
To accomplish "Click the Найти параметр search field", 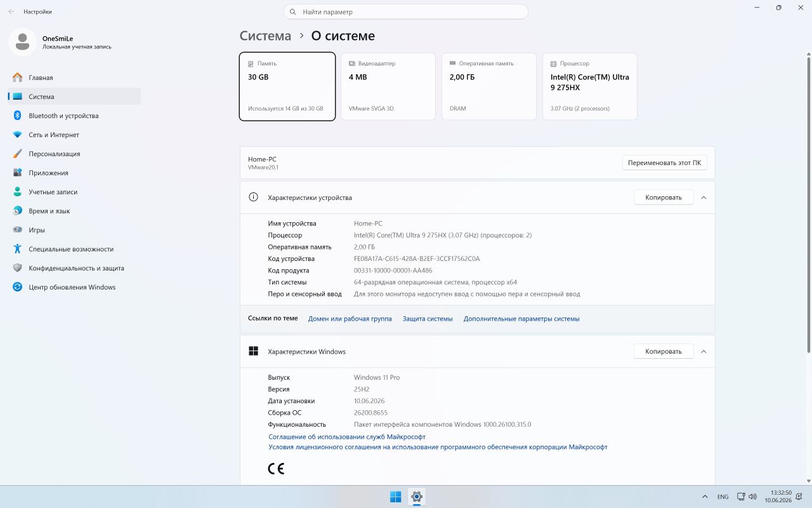I will (406, 11).
